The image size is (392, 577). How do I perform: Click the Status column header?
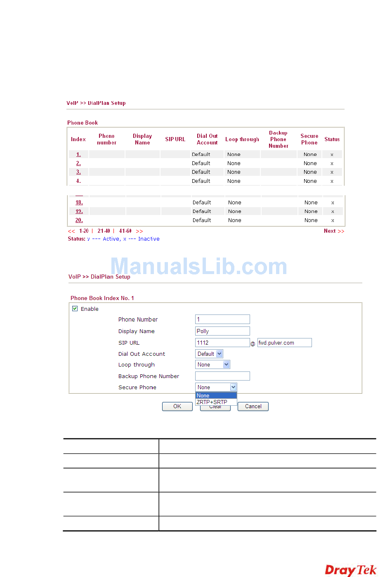pyautogui.click(x=332, y=140)
